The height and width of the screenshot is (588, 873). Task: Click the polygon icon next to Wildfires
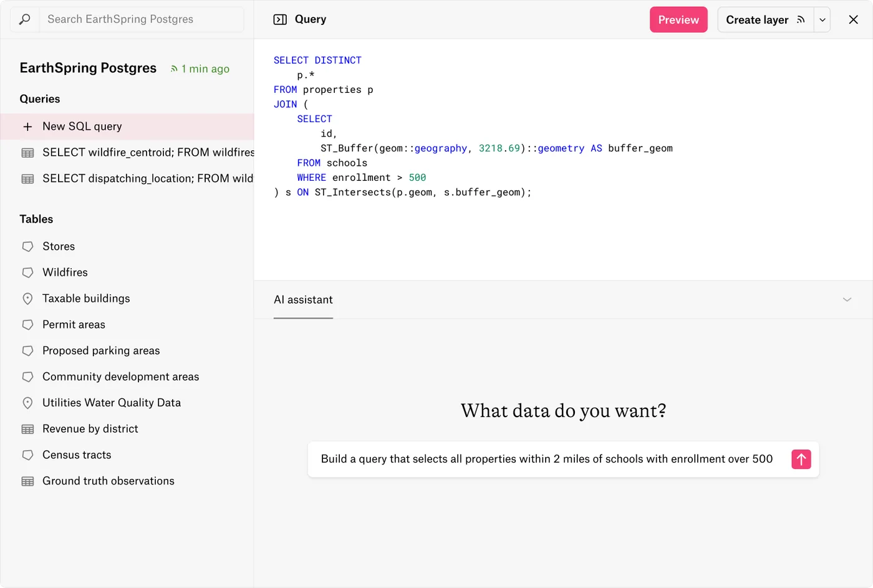(27, 272)
